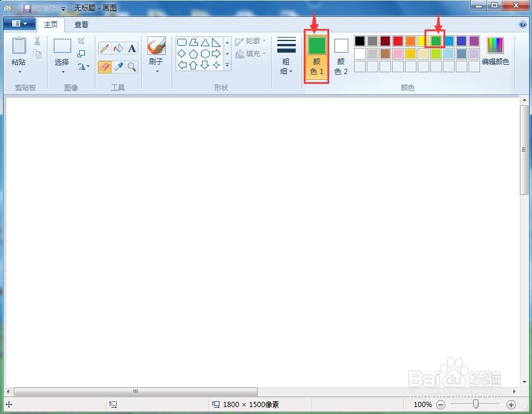Click the Copy icon
Image resolution: width=532 pixels, height=414 pixels.
(37, 54)
